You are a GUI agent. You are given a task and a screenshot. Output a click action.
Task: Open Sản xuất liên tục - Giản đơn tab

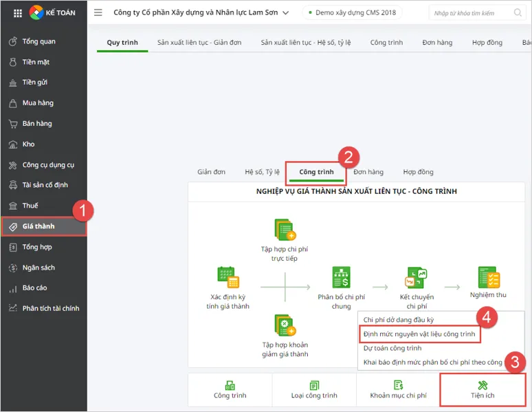pos(199,43)
